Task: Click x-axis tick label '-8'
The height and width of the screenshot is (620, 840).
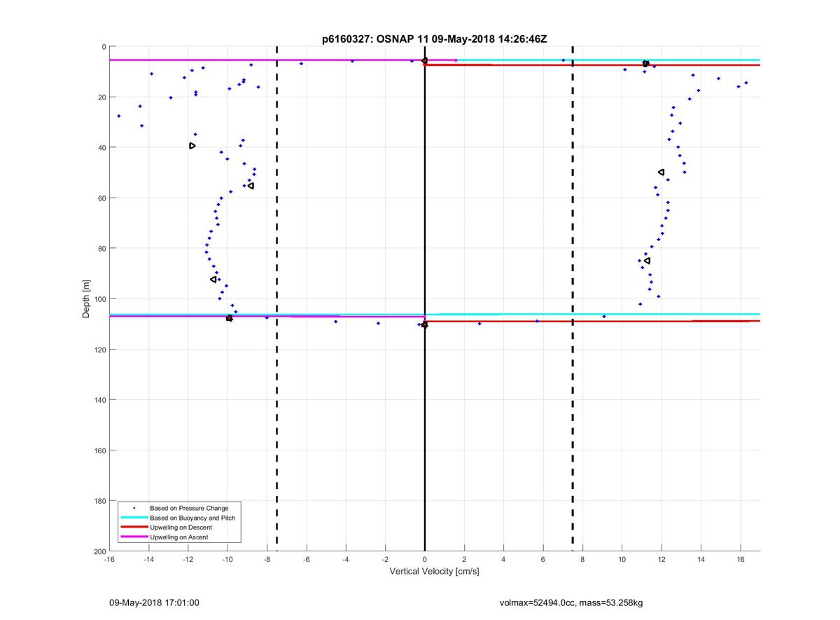Action: [267, 560]
